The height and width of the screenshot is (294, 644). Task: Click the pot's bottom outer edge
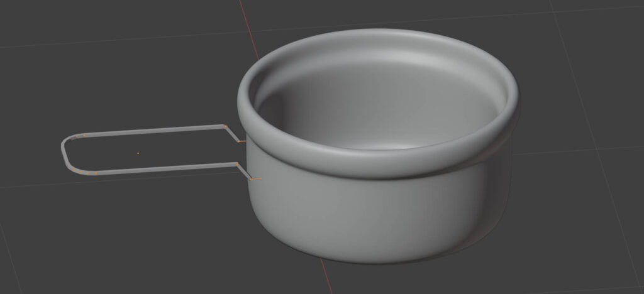pyautogui.click(x=377, y=259)
